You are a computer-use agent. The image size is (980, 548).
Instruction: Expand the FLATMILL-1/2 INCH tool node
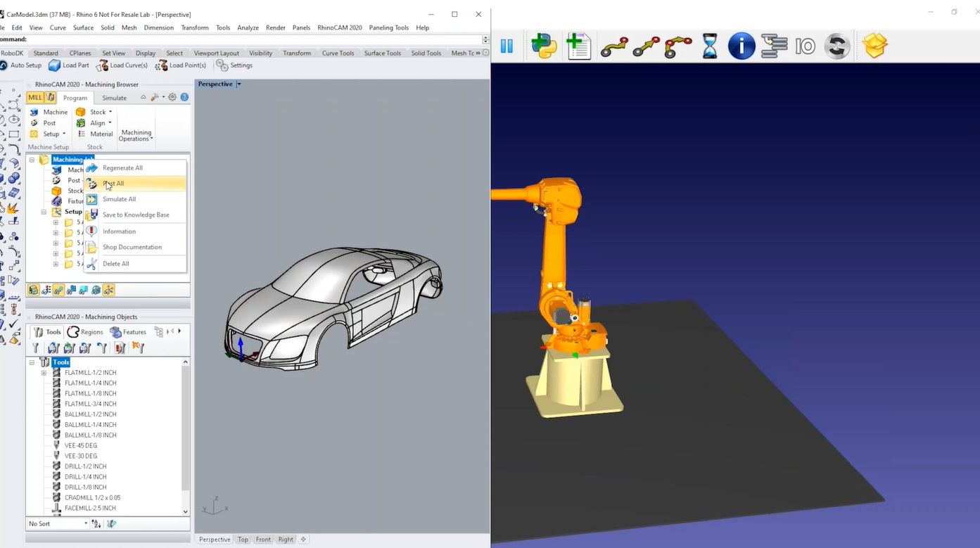click(x=44, y=373)
